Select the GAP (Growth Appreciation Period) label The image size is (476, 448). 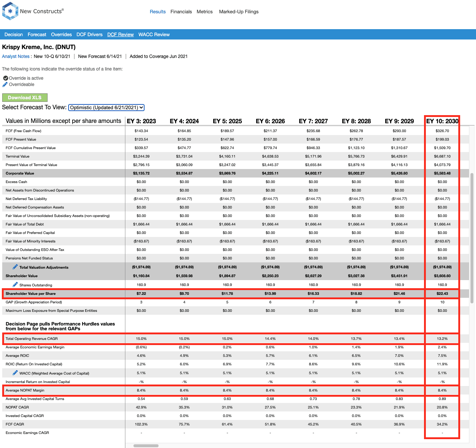pyautogui.click(x=34, y=302)
